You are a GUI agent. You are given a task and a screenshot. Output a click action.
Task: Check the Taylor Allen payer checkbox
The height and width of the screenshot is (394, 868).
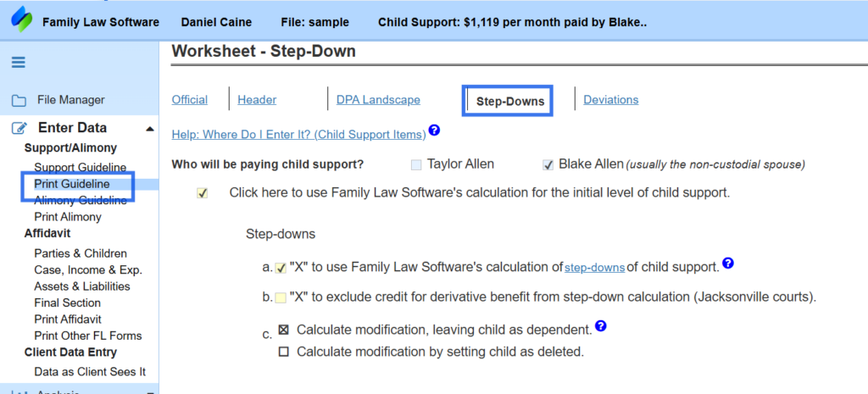[416, 164]
